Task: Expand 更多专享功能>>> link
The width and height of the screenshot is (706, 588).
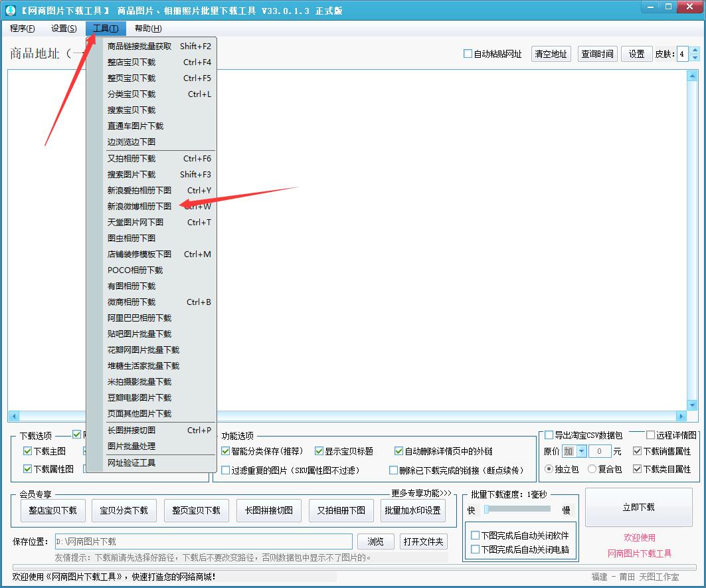Action: click(421, 493)
